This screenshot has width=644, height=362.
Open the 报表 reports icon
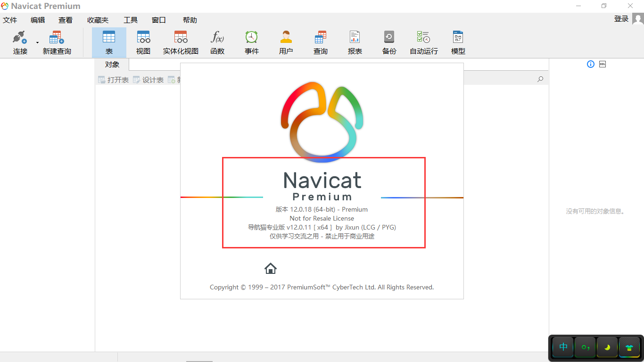[355, 37]
